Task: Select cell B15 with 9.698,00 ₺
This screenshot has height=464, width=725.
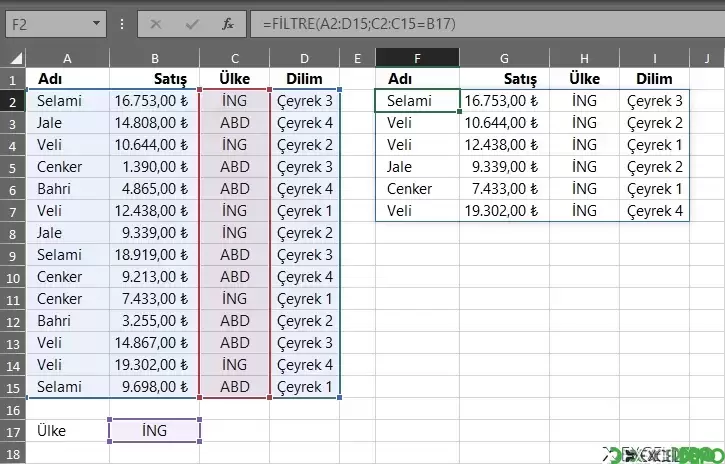Action: 154,387
